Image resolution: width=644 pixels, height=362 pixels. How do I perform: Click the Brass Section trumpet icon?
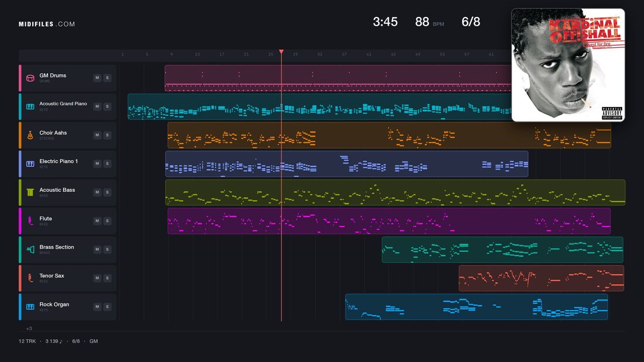click(30, 250)
